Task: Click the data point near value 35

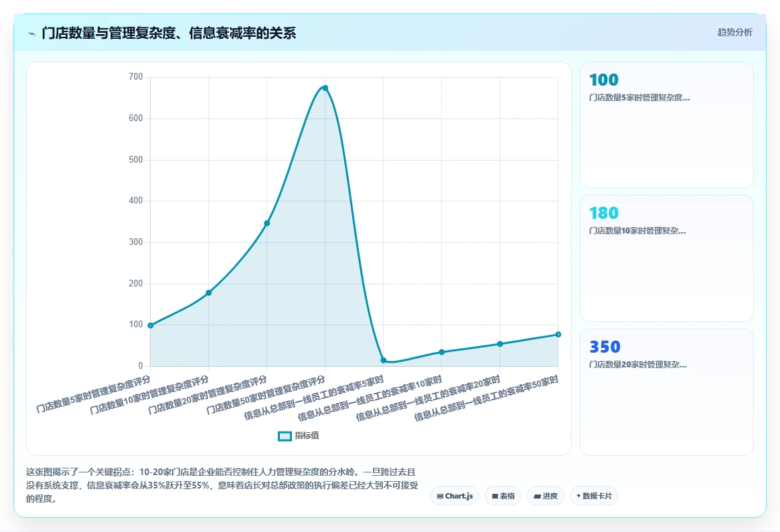Action: [x=441, y=352]
